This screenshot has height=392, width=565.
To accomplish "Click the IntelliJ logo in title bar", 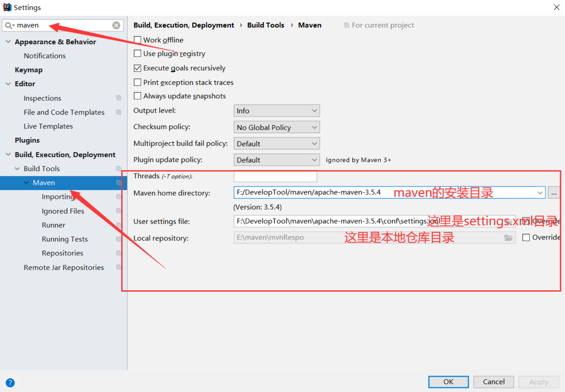I will tap(7, 7).
